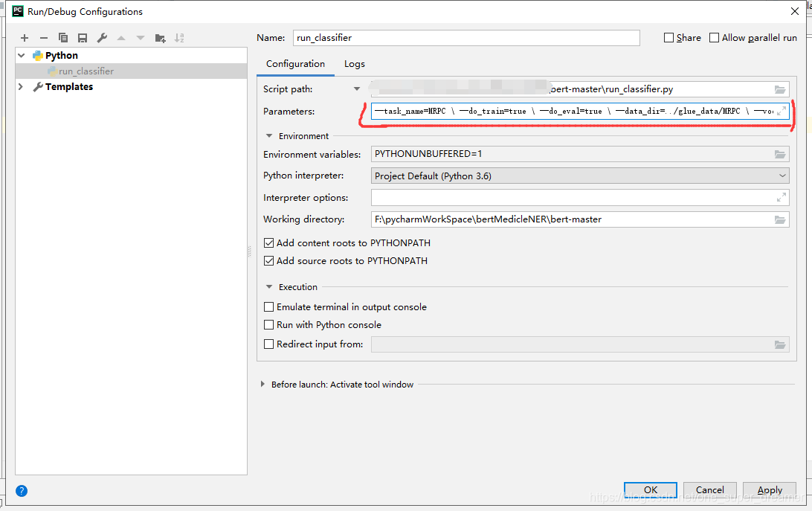Browse for the working directory folder
This screenshot has height=511, width=812.
780,219
